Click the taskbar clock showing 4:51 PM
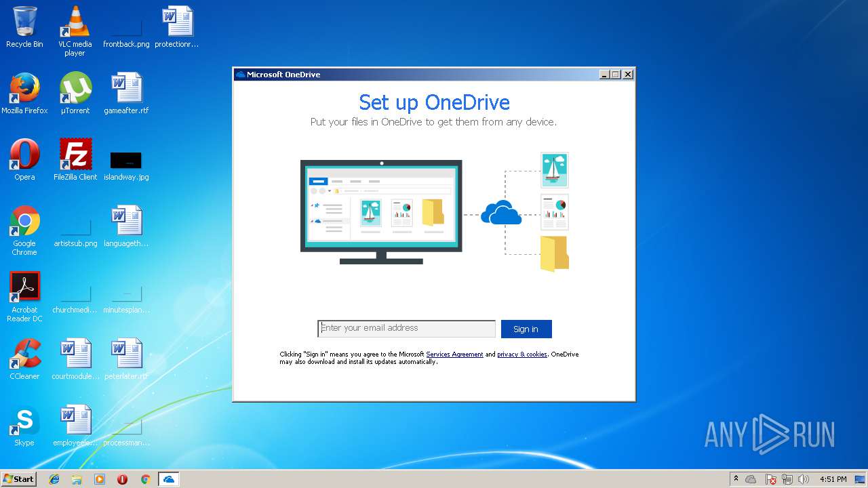868x488 pixels. click(x=833, y=479)
